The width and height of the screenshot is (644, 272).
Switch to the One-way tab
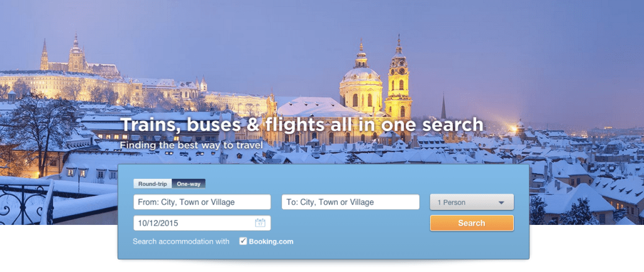click(x=189, y=184)
